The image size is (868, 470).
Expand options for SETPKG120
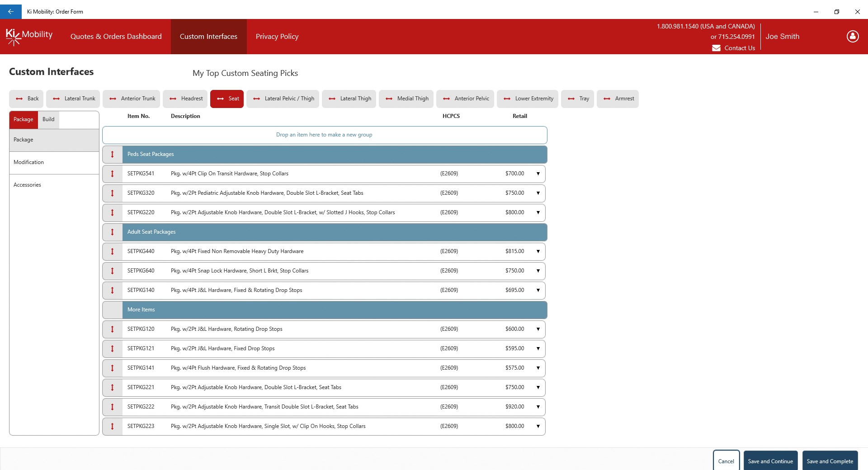click(x=538, y=329)
